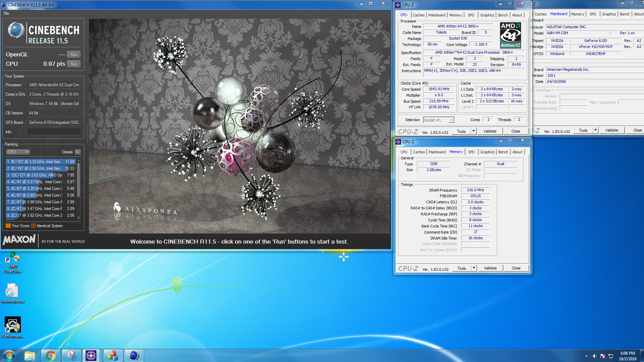Screen dimensions: 644x362
Task: Switch to Caches tab in the CPU-Z window showing the CPU tab
Action: 418,15
